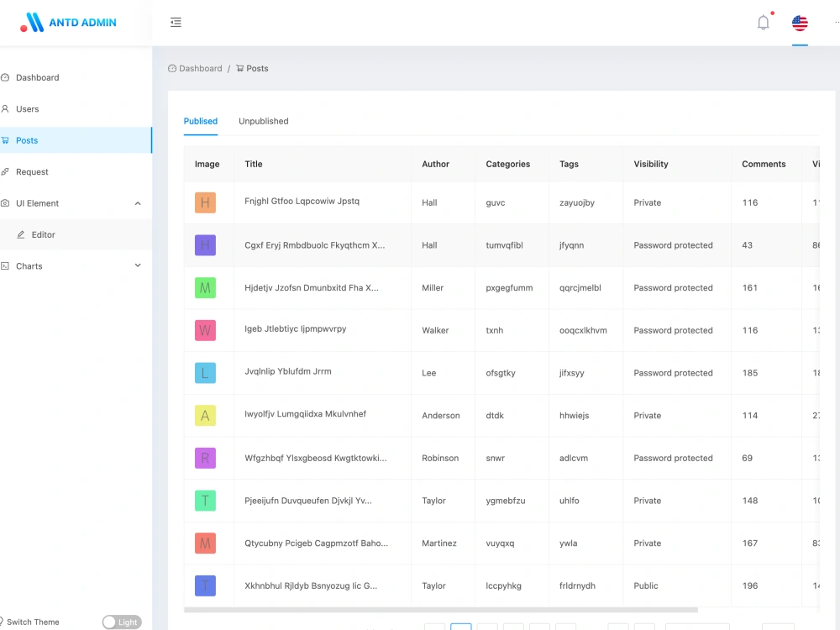Click the breadcrumb Posts cart icon
This screenshot has width=840, height=630.
tap(240, 69)
